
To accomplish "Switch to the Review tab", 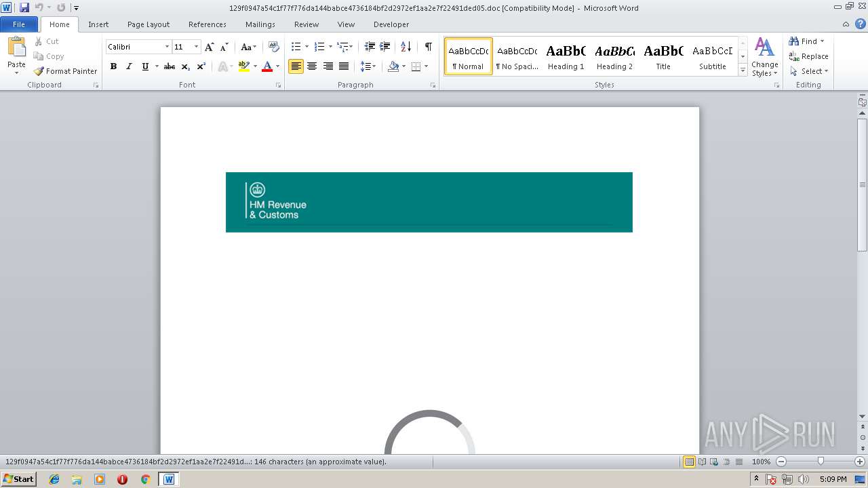I will tap(307, 24).
